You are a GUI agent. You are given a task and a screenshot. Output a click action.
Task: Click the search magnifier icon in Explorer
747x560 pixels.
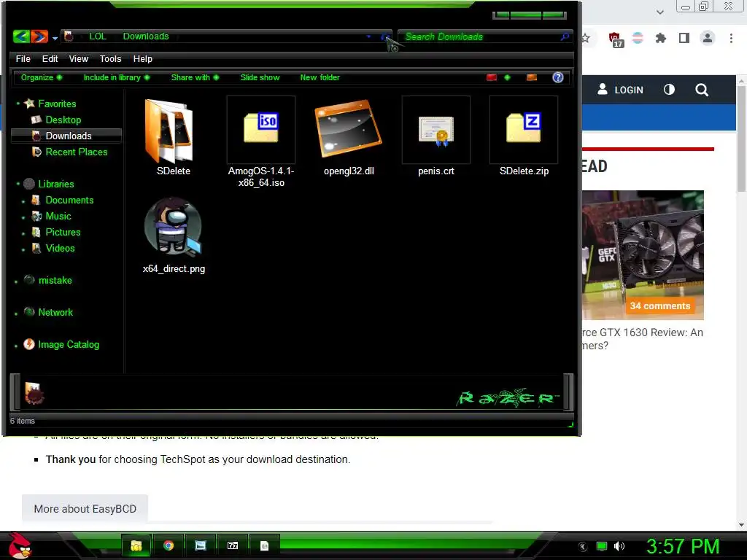point(565,36)
